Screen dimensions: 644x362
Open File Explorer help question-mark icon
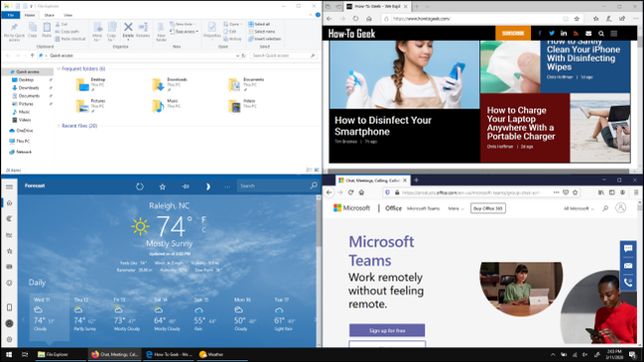pos(318,15)
